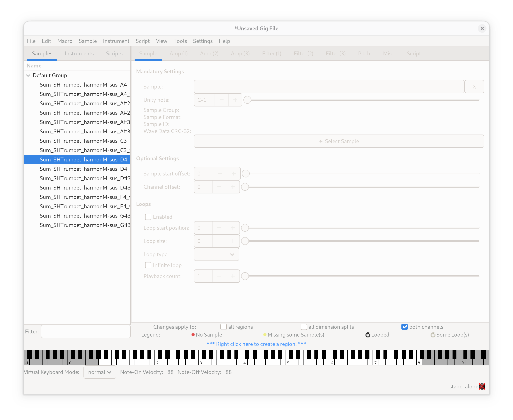Image resolution: width=513 pixels, height=420 pixels.
Task: Click the yellow Missing Samples legend dot
Action: [x=265, y=335]
